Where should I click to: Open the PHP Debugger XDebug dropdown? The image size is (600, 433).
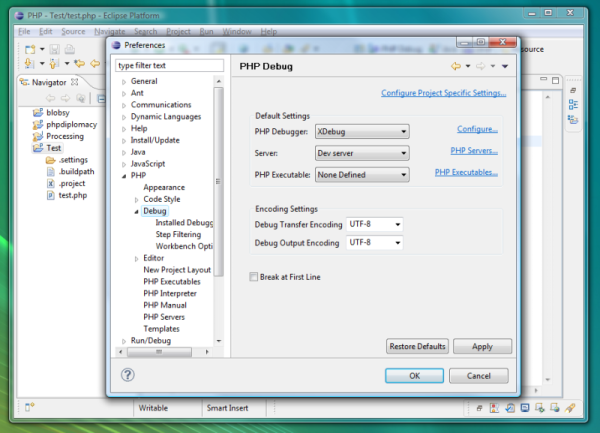(362, 132)
